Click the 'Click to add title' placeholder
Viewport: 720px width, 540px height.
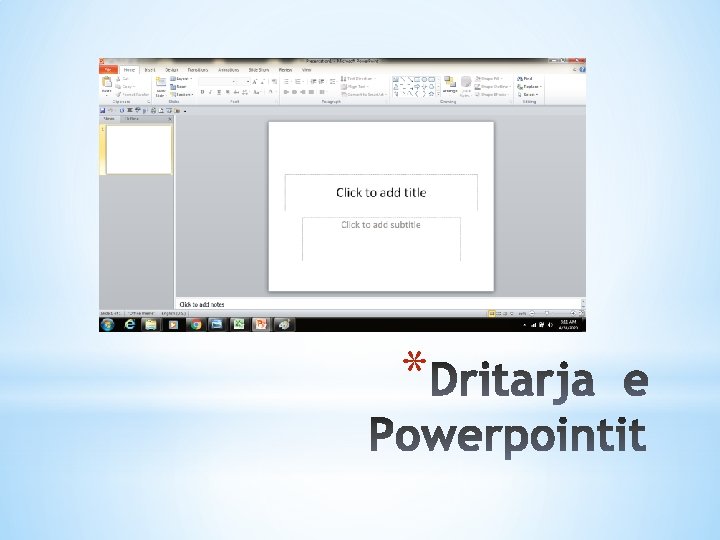[x=381, y=192]
